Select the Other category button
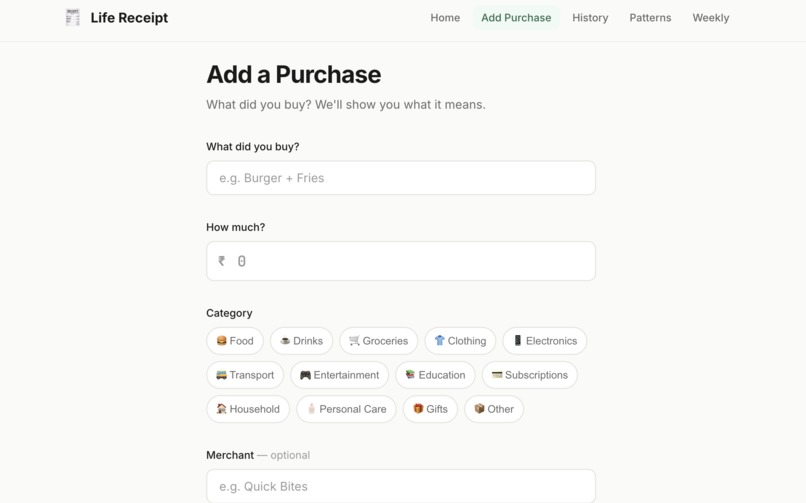Viewport: 806px width, 503px height. [x=494, y=409]
